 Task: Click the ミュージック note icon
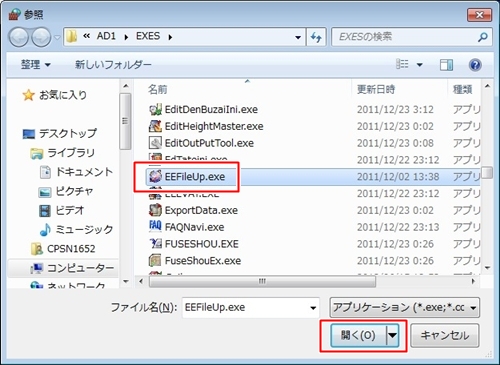click(45, 230)
